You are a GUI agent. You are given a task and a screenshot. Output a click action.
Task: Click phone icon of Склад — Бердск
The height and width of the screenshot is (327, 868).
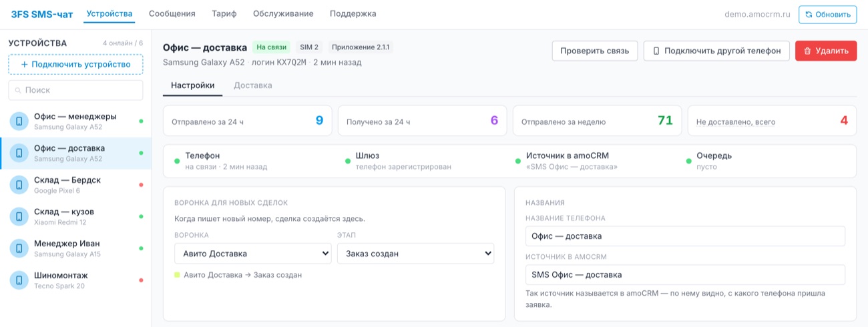[19, 185]
